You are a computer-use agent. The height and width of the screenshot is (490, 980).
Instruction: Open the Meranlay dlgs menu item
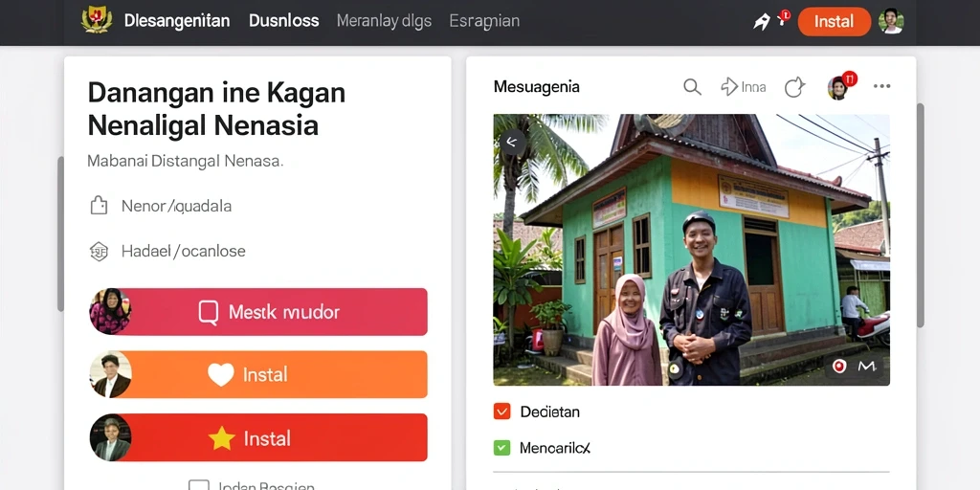coord(384,21)
